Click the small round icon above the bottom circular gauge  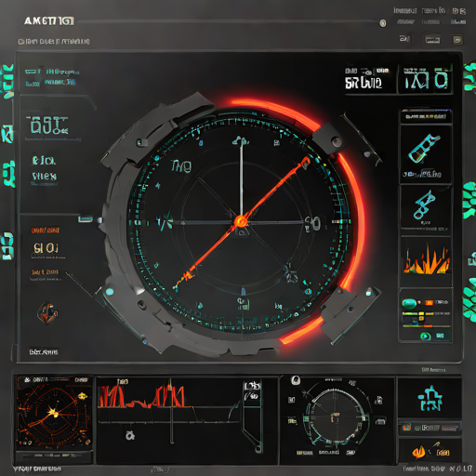[x=296, y=380]
